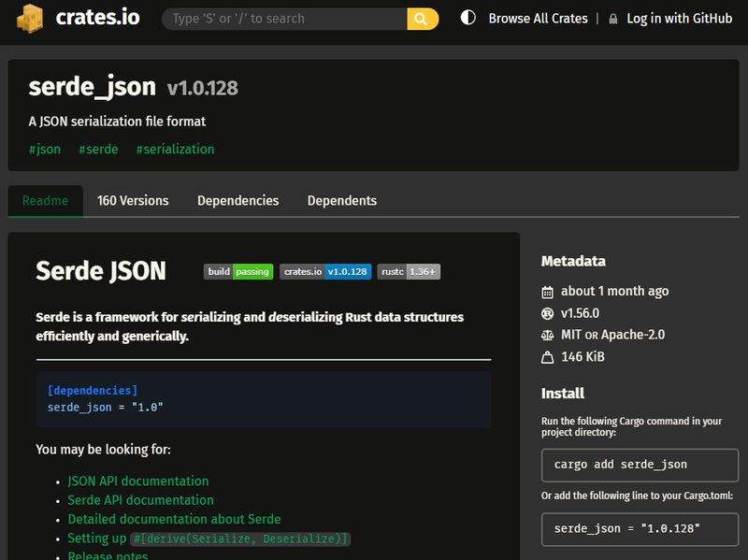
Task: Open the #serde keyword tag
Action: pyautogui.click(x=98, y=150)
